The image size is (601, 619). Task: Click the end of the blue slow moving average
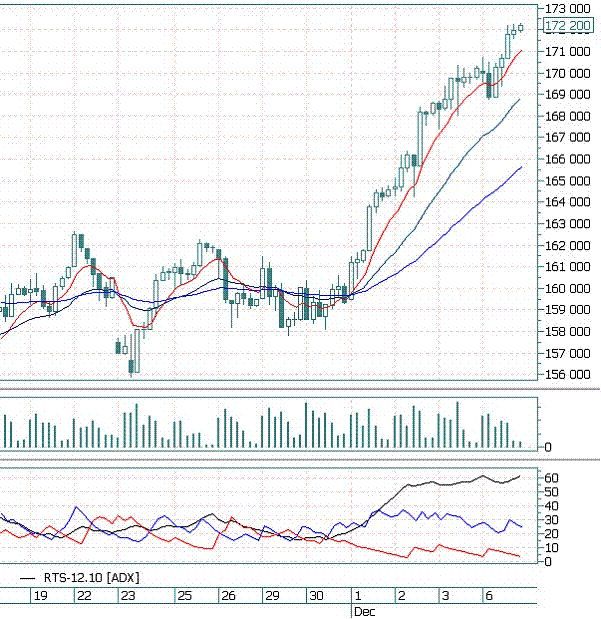521,167
